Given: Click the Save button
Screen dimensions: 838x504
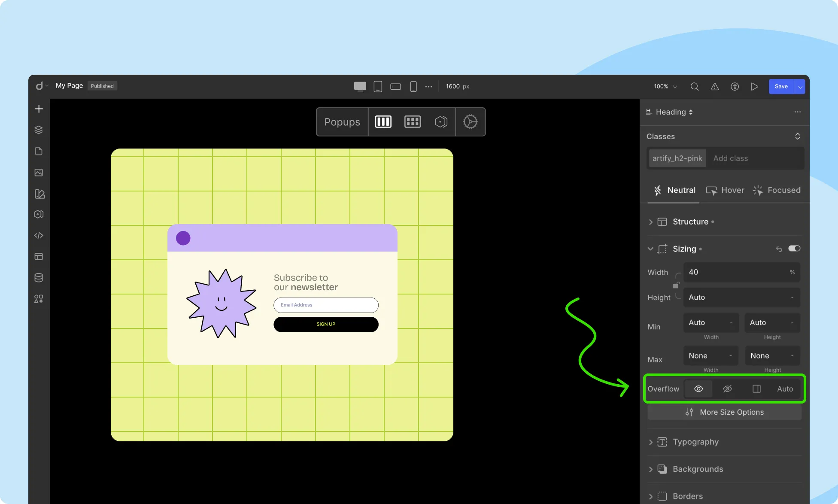Looking at the screenshot, I should [x=781, y=86].
